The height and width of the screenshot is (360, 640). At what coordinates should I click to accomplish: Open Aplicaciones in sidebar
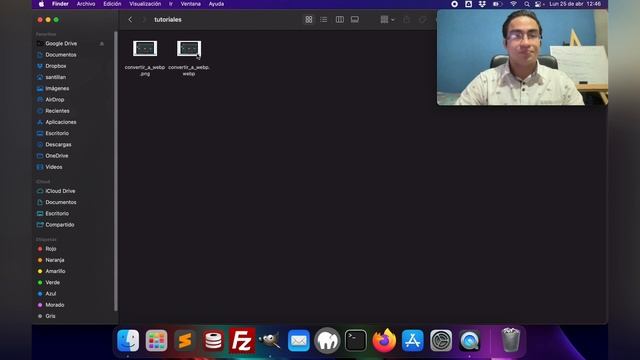61,122
